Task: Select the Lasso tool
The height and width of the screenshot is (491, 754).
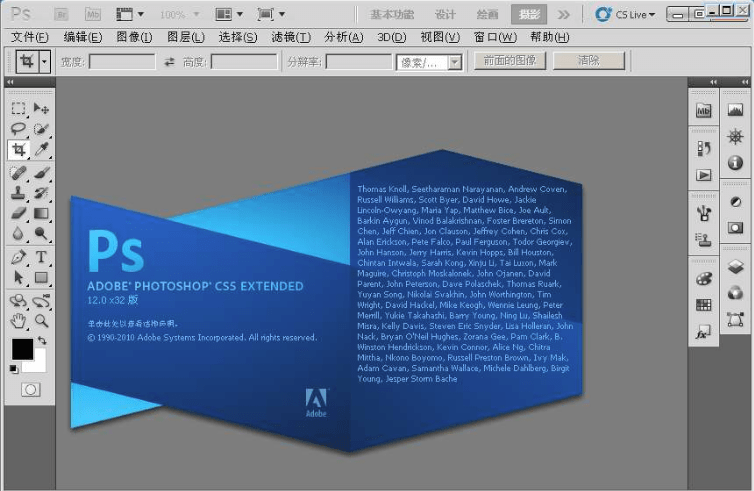Action: tap(18, 129)
